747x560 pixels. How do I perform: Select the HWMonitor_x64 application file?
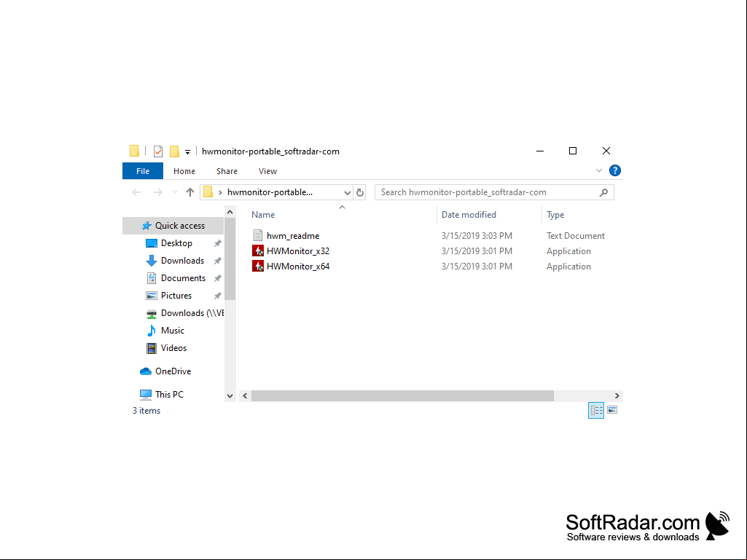[298, 267]
